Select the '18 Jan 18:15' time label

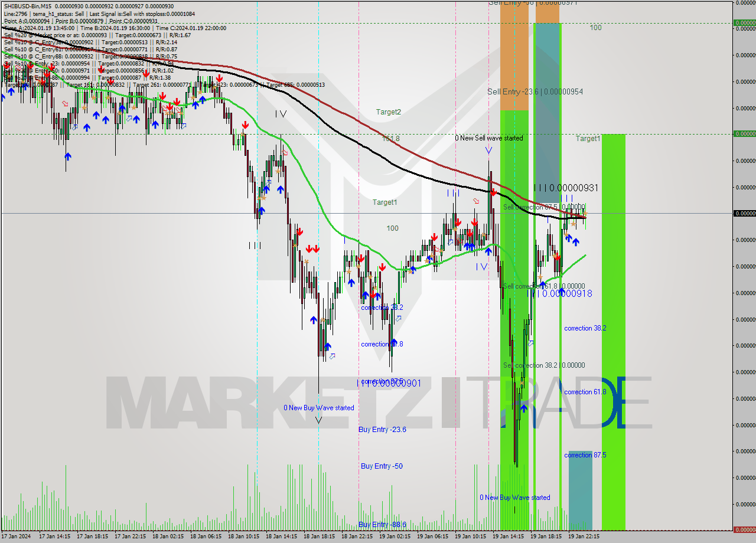pos(320,537)
